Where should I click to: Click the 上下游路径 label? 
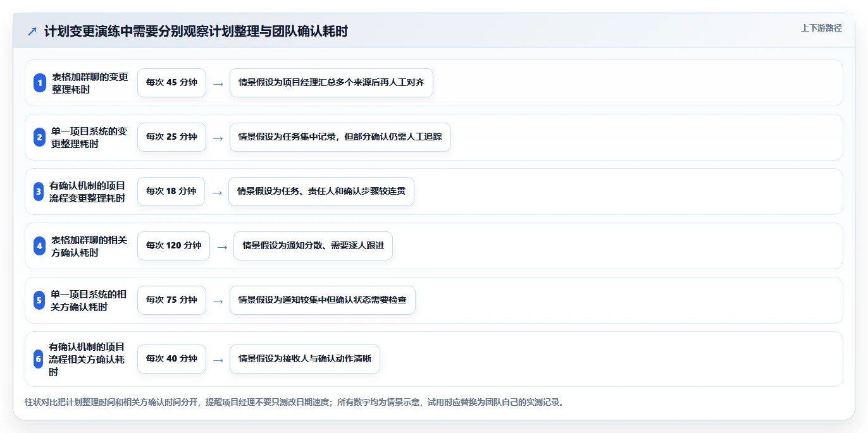(821, 28)
